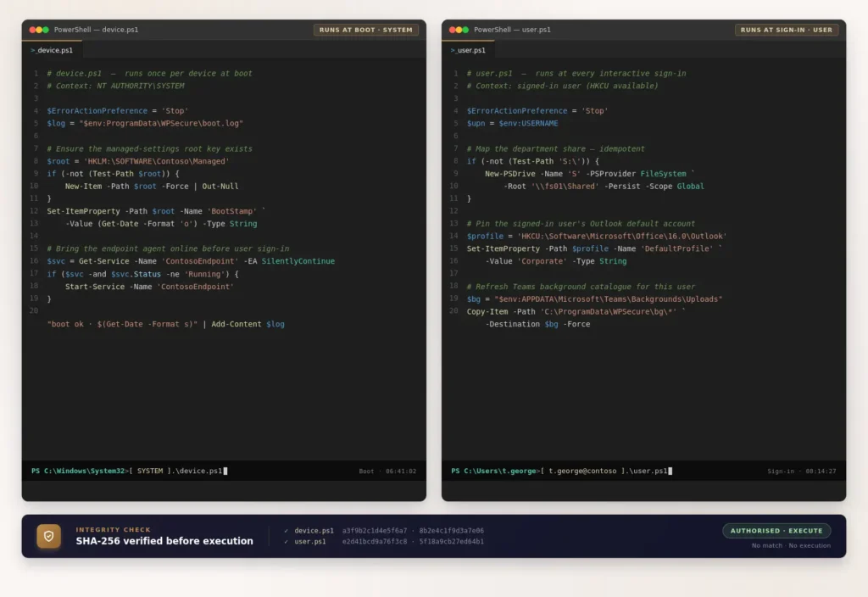This screenshot has height=597, width=868.
Task: Switch to the user.ps1 editor tab
Action: (470, 50)
